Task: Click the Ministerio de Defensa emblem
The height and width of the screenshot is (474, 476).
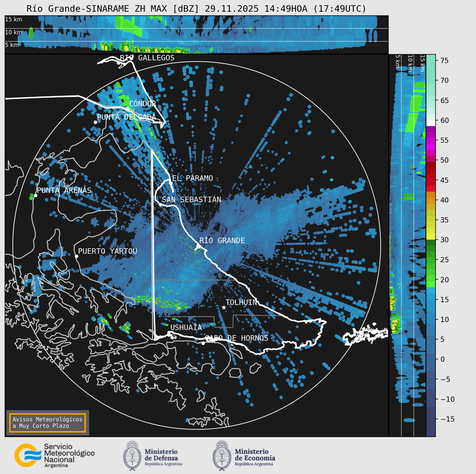Action: (132, 456)
